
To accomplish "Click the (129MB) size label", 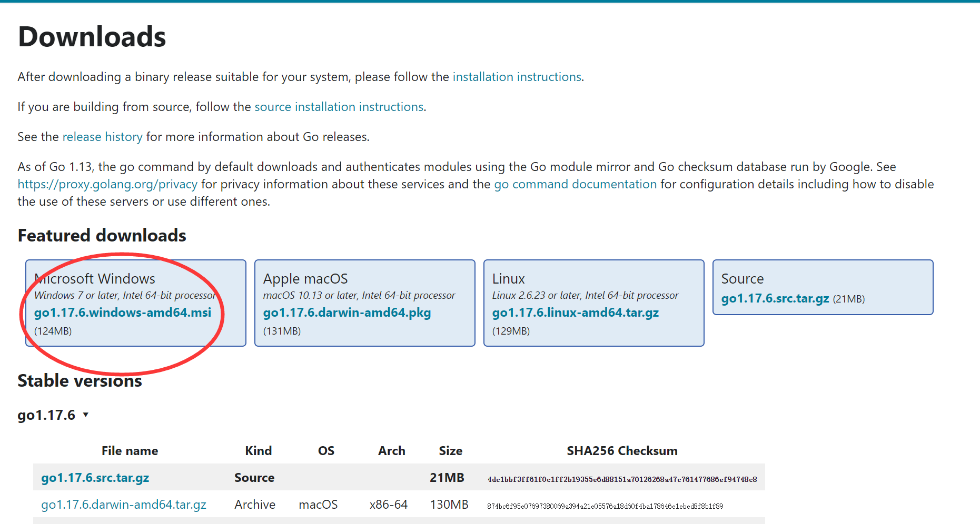I will coord(511,331).
